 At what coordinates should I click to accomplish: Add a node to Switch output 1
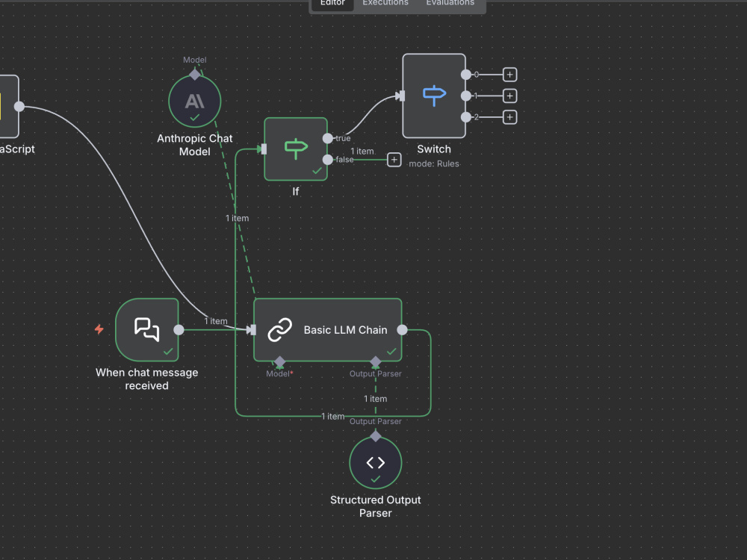point(509,96)
